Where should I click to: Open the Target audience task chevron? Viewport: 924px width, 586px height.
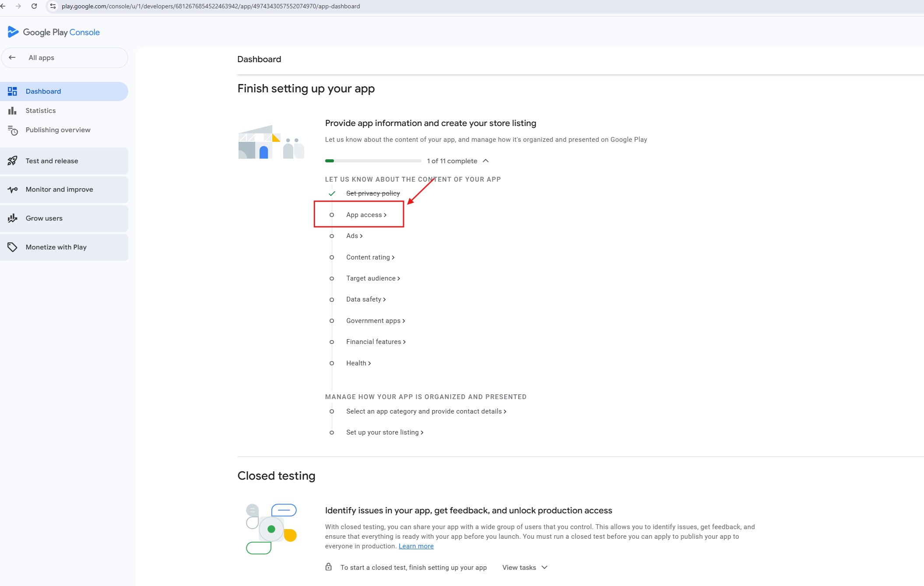[x=398, y=279]
